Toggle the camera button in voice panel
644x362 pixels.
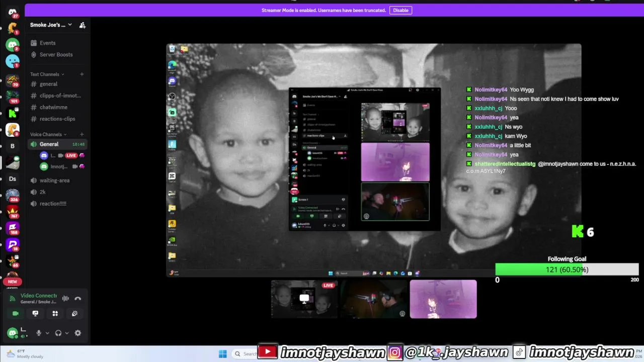[x=16, y=313]
